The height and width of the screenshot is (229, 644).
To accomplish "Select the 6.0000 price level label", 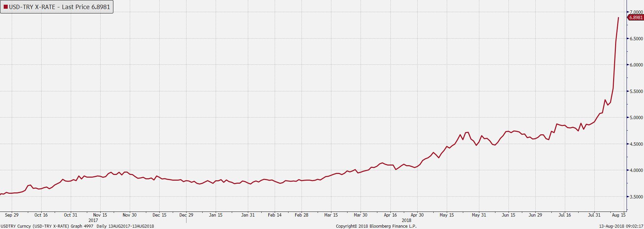I will pyautogui.click(x=636, y=65).
